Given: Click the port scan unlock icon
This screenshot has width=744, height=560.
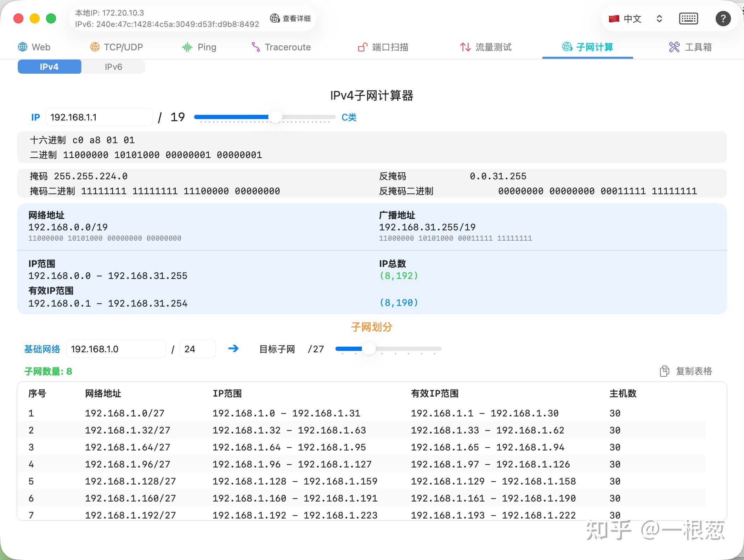Looking at the screenshot, I should coord(362,47).
